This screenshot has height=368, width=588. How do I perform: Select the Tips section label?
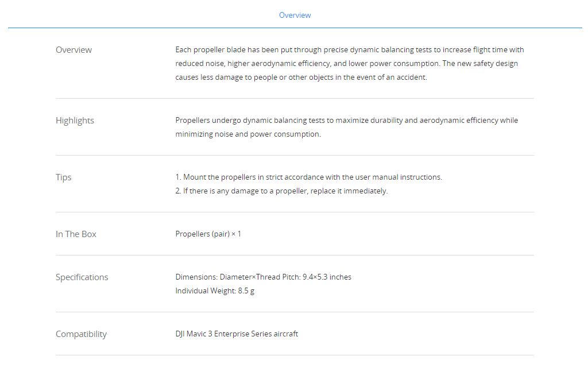point(63,177)
